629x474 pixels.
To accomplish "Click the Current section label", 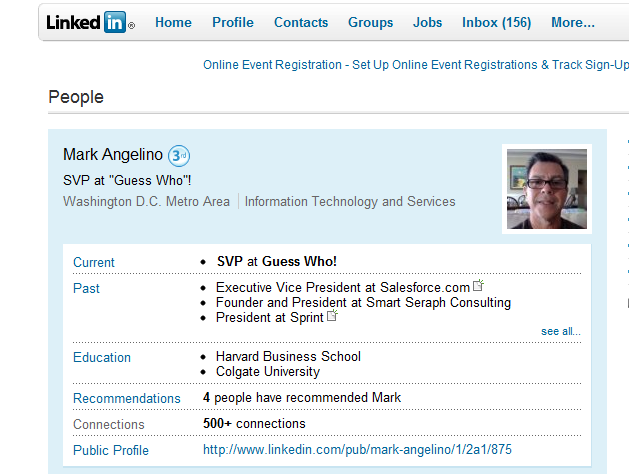I will 94,262.
